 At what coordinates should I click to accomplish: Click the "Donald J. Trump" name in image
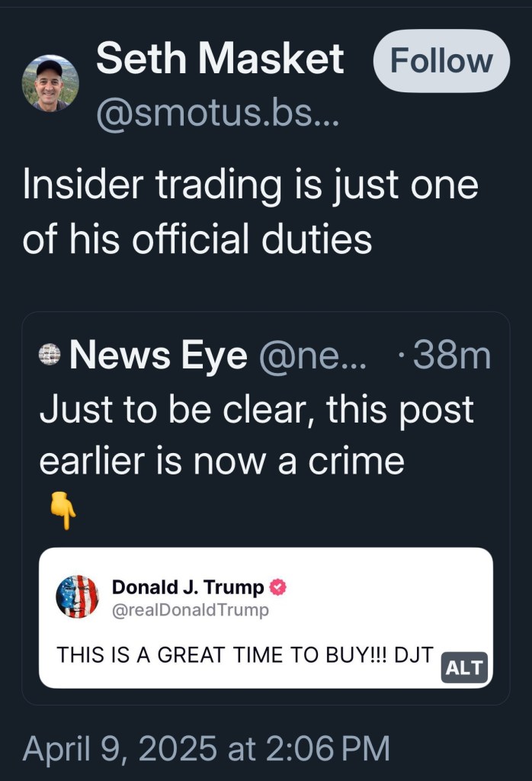click(x=187, y=587)
